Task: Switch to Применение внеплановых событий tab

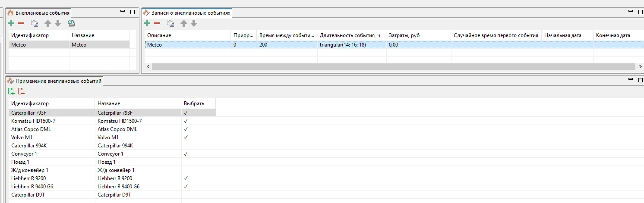Action: coord(54,81)
